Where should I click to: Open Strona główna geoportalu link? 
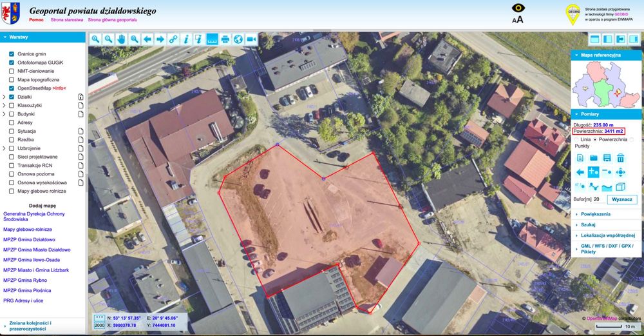coord(113,20)
